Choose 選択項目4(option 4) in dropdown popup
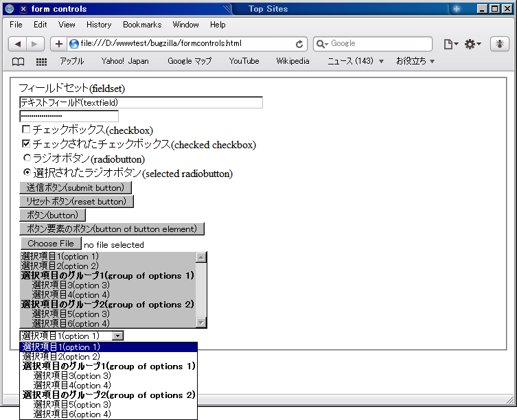Screen dimensions: 517x420 [108, 386]
